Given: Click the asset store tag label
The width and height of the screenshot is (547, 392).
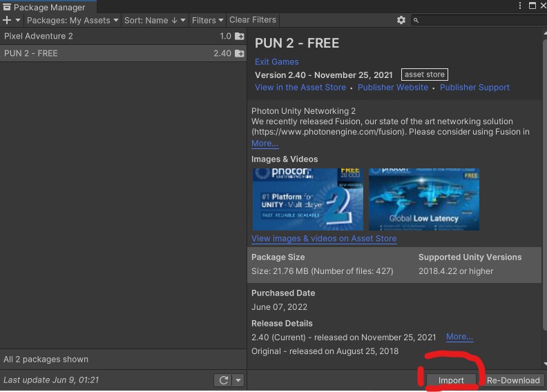Looking at the screenshot, I should coord(425,75).
